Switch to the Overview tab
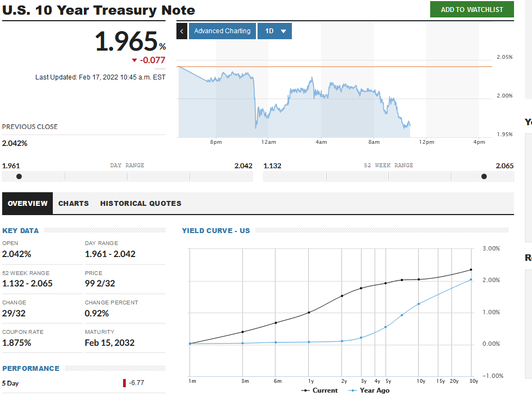 [x=27, y=203]
